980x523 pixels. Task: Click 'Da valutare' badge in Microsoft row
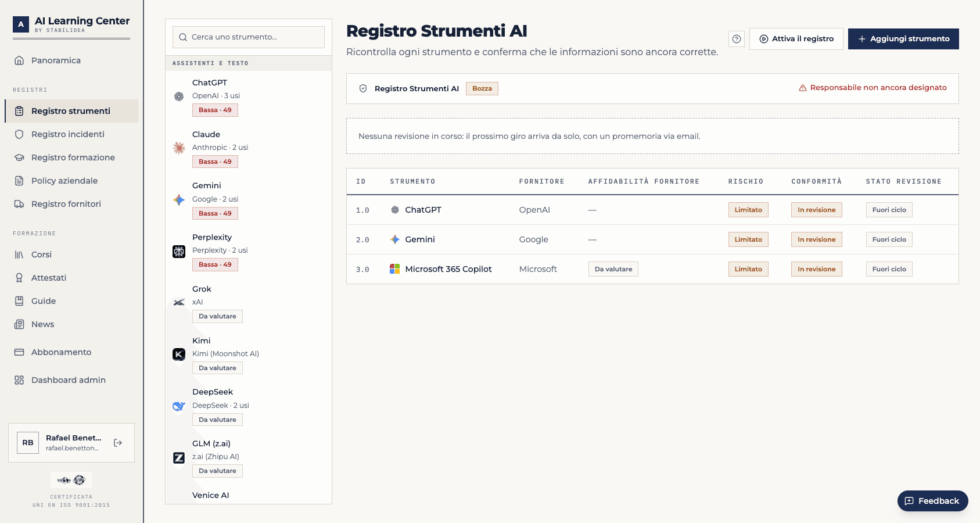613,269
